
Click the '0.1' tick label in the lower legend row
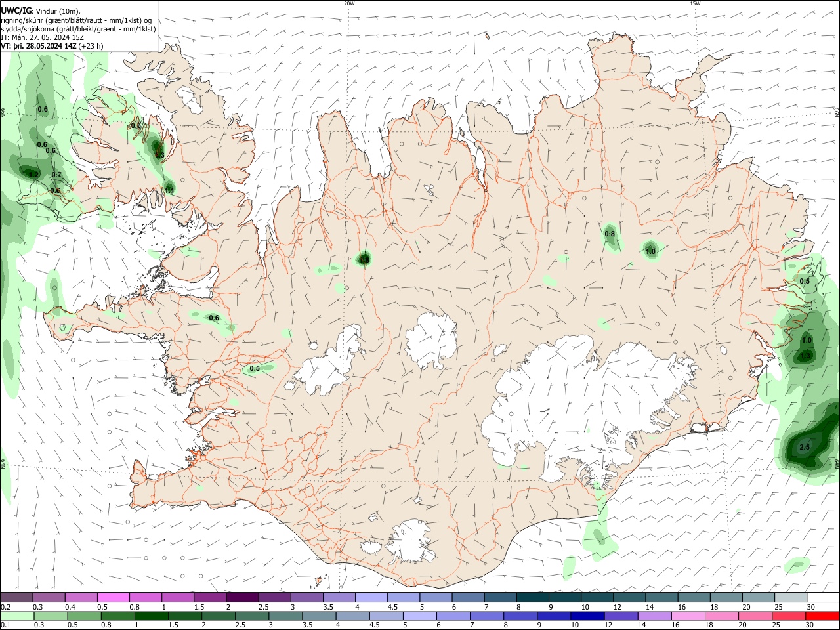point(7,625)
